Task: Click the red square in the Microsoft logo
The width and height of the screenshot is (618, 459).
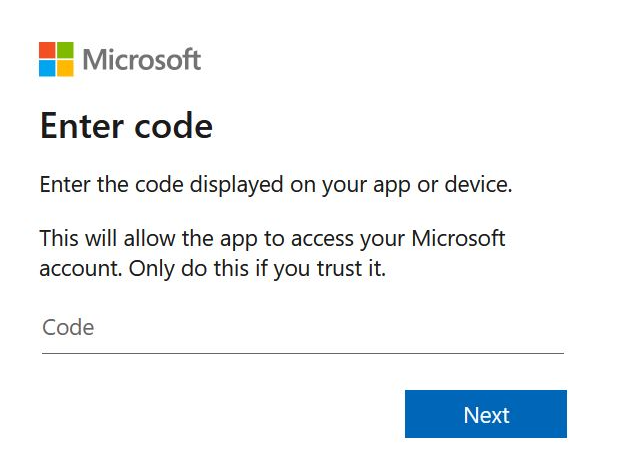Action: point(47,50)
